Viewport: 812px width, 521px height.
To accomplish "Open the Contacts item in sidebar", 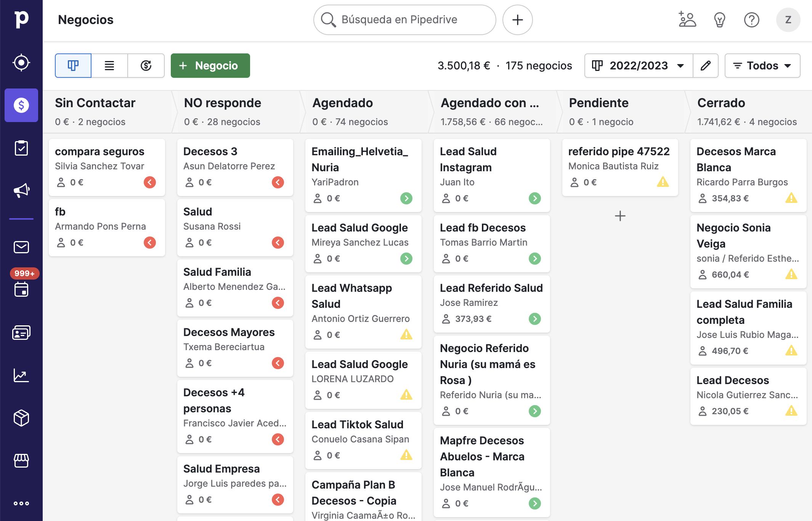I will tap(21, 333).
